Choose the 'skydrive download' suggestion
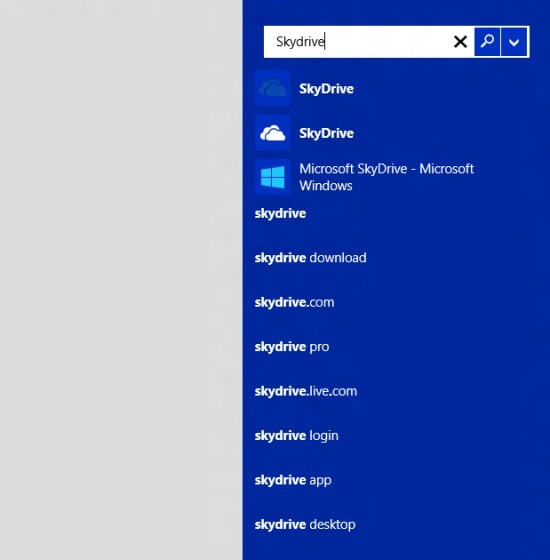The width and height of the screenshot is (550, 560). (310, 258)
